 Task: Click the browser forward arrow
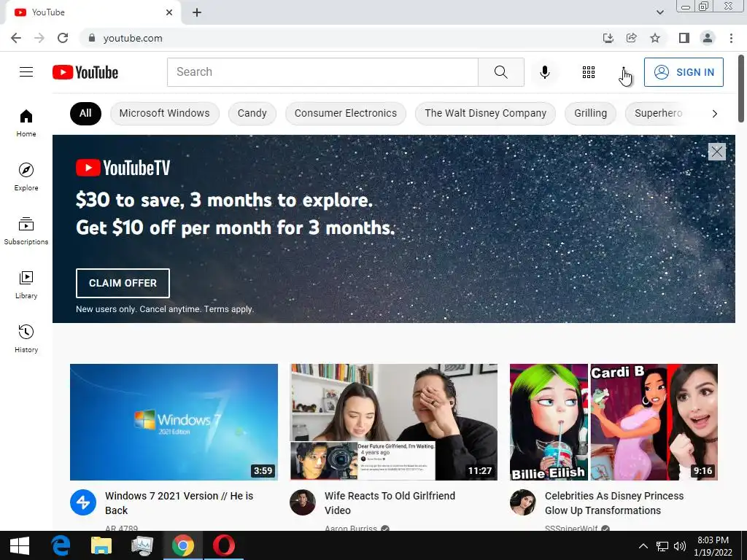pyautogui.click(x=39, y=38)
